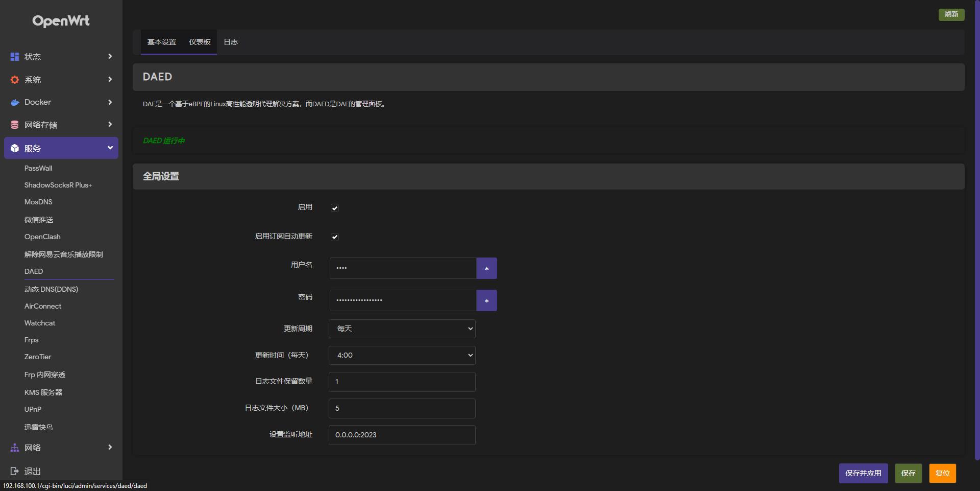This screenshot has width=980, height=491.
Task: Click the 日志文件保留数量 input field
Action: (402, 382)
